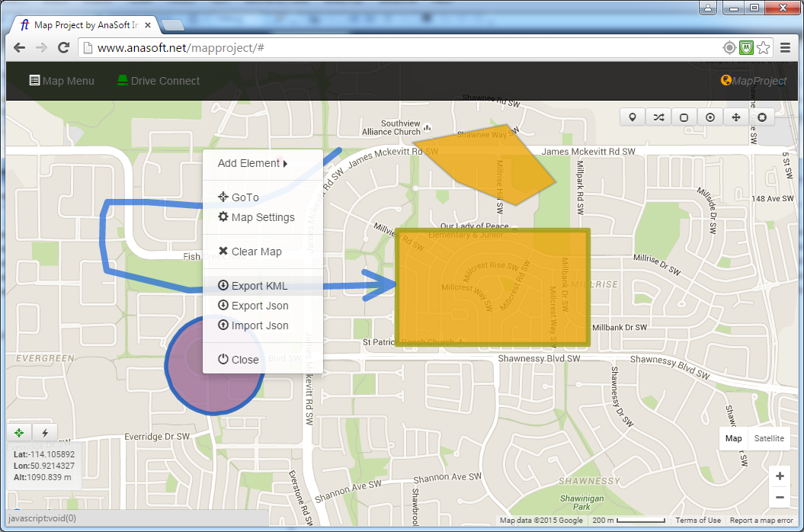Viewport: 804px width, 532px height.
Task: Select Clear Map
Action: click(x=262, y=252)
